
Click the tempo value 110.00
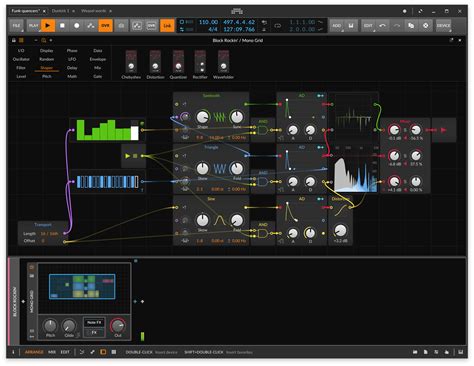[209, 22]
